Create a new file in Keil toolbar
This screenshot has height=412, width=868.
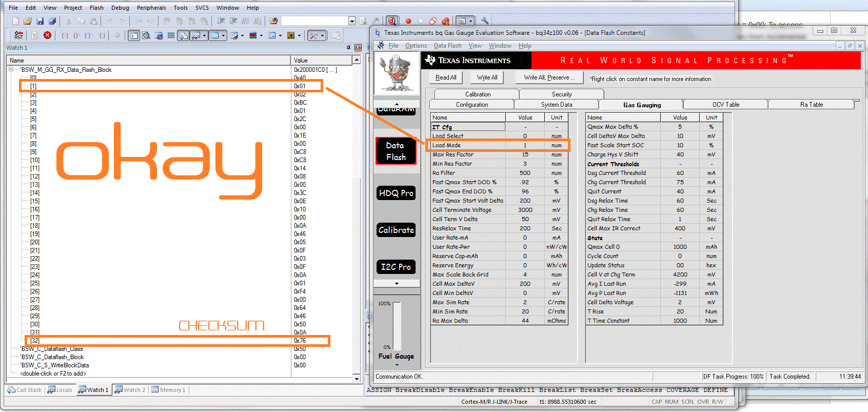click(x=15, y=21)
